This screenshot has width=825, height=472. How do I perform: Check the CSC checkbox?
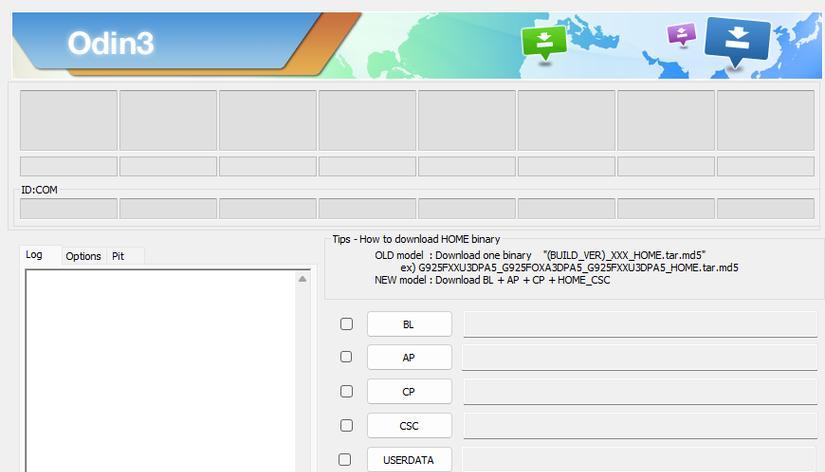pyautogui.click(x=346, y=425)
